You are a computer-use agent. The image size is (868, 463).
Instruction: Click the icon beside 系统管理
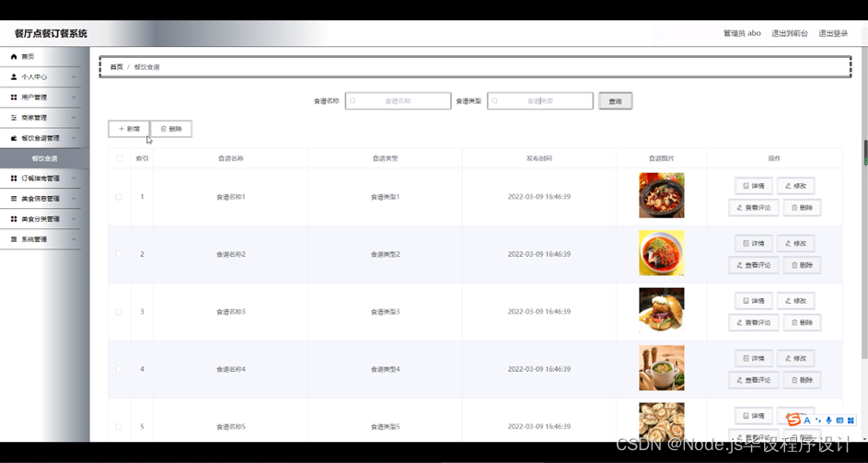click(x=14, y=239)
